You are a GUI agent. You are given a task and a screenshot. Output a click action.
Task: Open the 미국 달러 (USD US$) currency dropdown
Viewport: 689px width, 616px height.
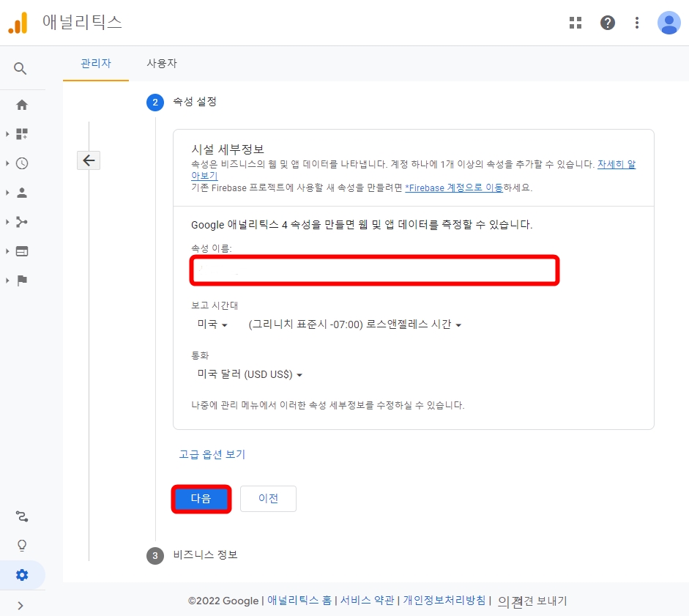tap(248, 374)
